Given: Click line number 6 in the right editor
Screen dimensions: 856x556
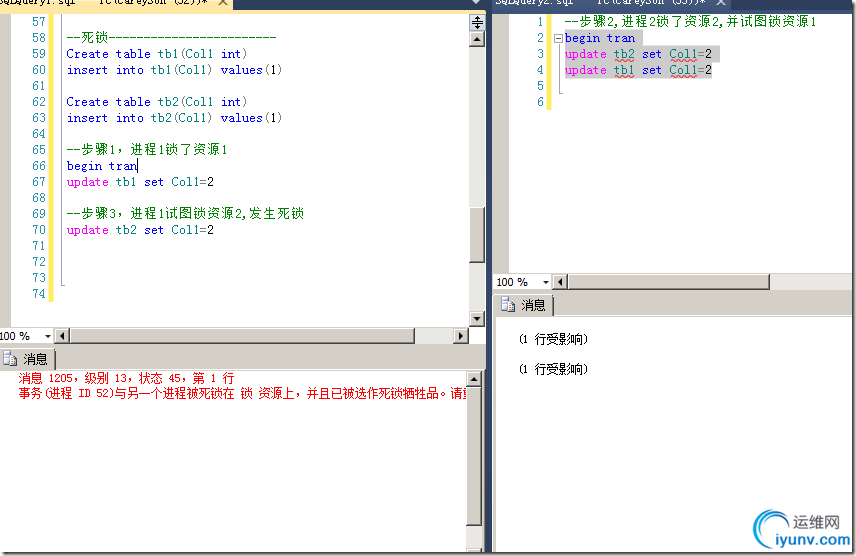Looking at the screenshot, I should (x=540, y=102).
